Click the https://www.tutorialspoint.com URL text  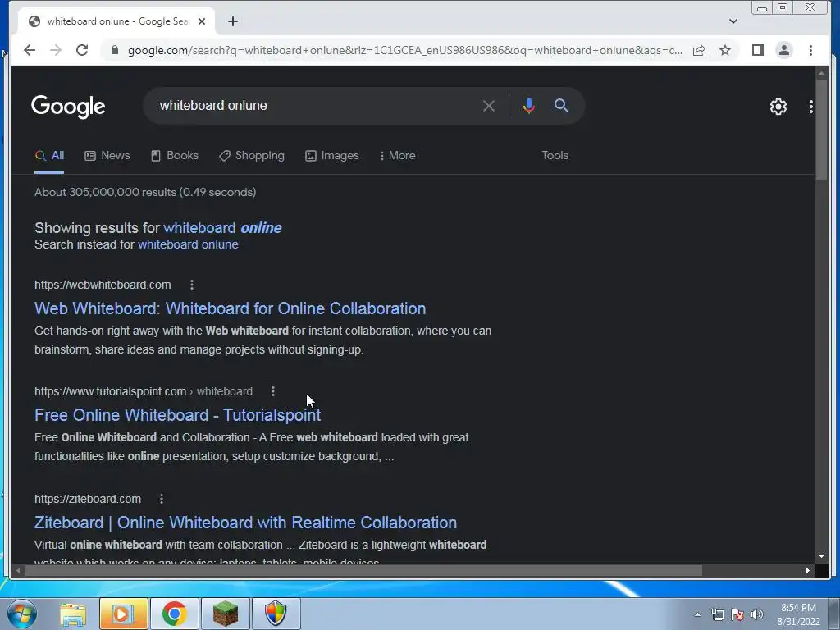[x=111, y=391]
